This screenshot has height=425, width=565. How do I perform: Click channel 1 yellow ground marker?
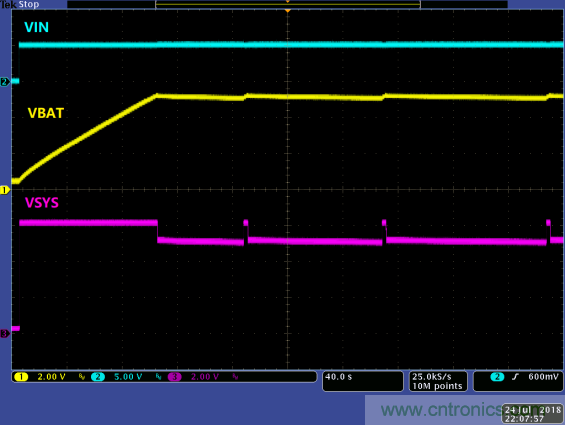click(x=5, y=190)
